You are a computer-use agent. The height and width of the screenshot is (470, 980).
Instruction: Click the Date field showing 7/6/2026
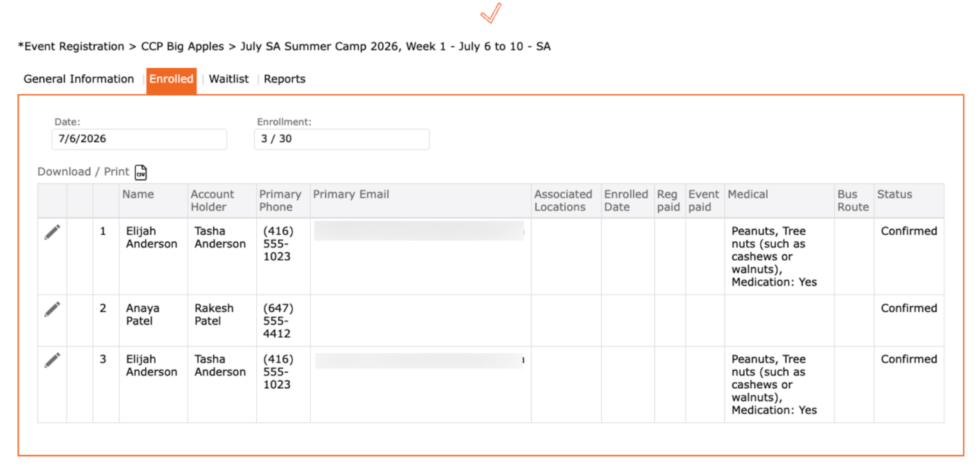pos(139,139)
